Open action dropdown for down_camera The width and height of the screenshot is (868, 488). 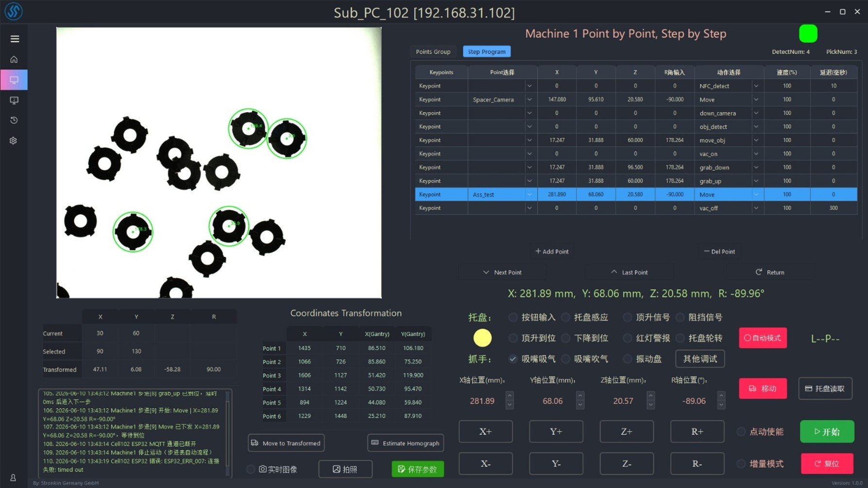pyautogui.click(x=756, y=113)
